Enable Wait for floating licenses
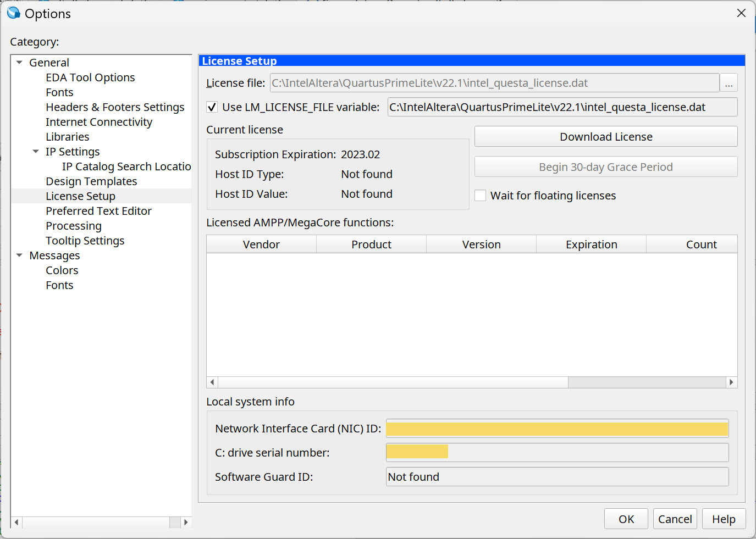 [481, 196]
